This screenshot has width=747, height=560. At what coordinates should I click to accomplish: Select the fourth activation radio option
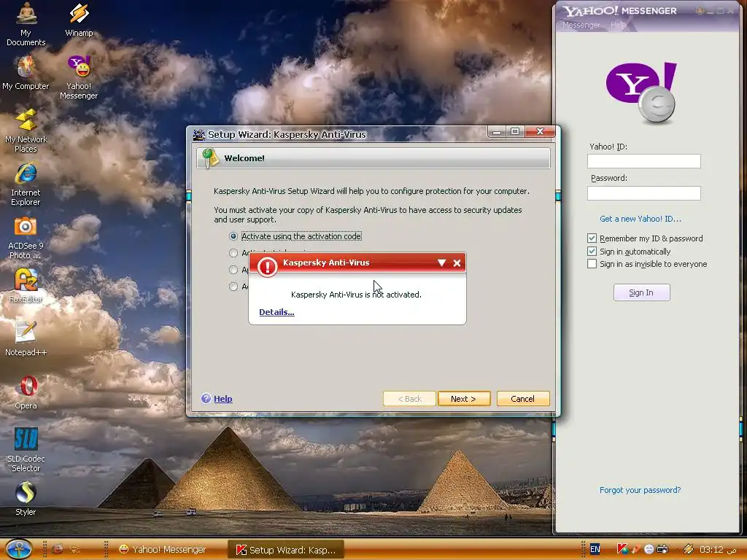(233, 286)
